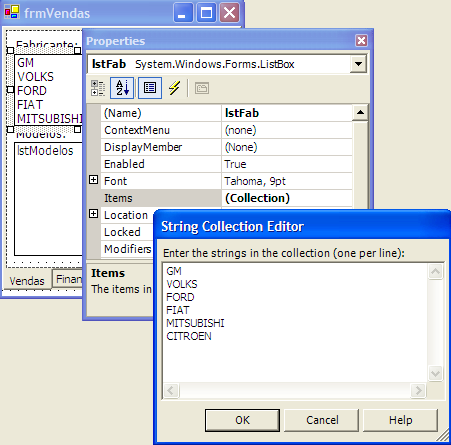Switch to the Vendas tab

[x=27, y=281]
